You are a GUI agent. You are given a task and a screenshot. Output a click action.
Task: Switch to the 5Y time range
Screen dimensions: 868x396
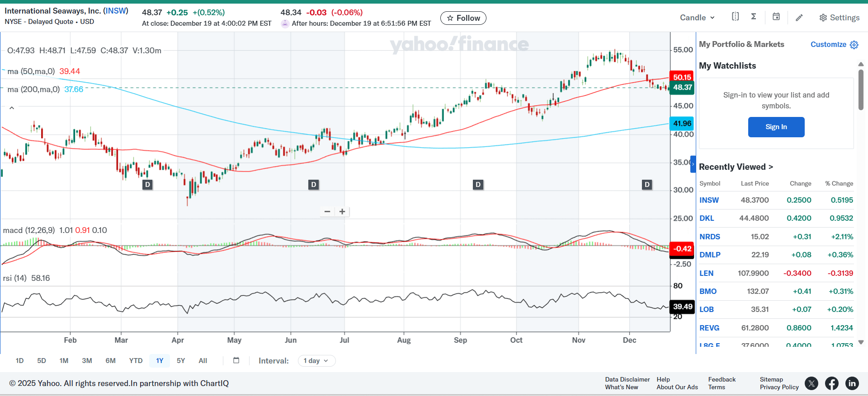181,361
